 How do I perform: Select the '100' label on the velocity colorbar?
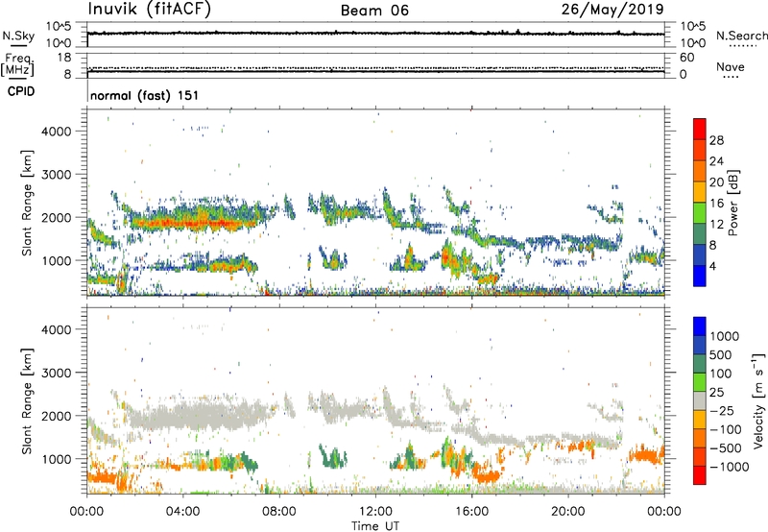[721, 374]
